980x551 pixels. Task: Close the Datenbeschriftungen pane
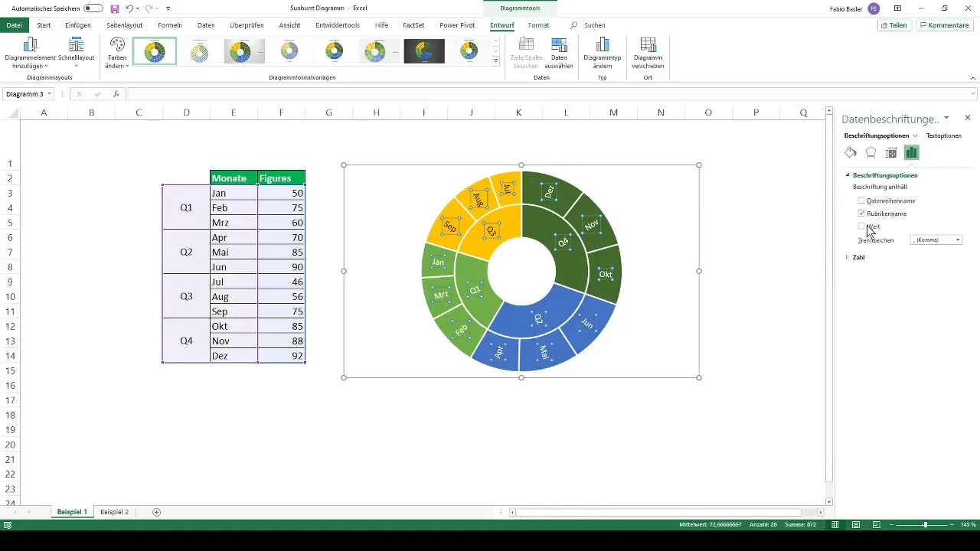pos(968,118)
